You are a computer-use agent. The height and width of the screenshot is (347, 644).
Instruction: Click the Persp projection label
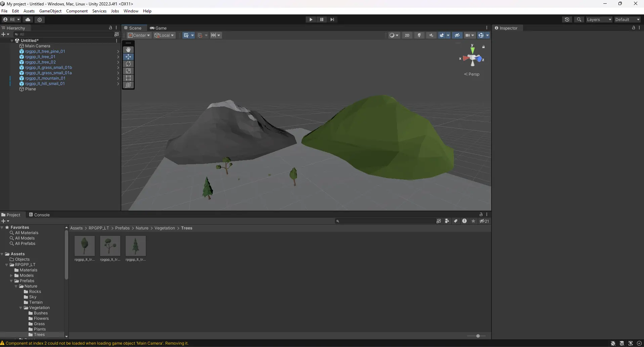(472, 74)
